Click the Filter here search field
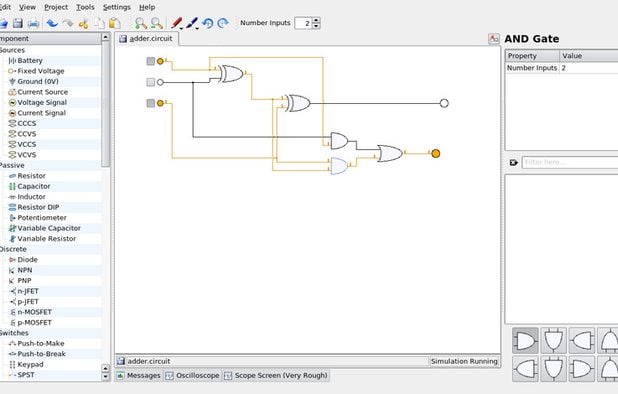618x394 pixels. click(x=570, y=162)
